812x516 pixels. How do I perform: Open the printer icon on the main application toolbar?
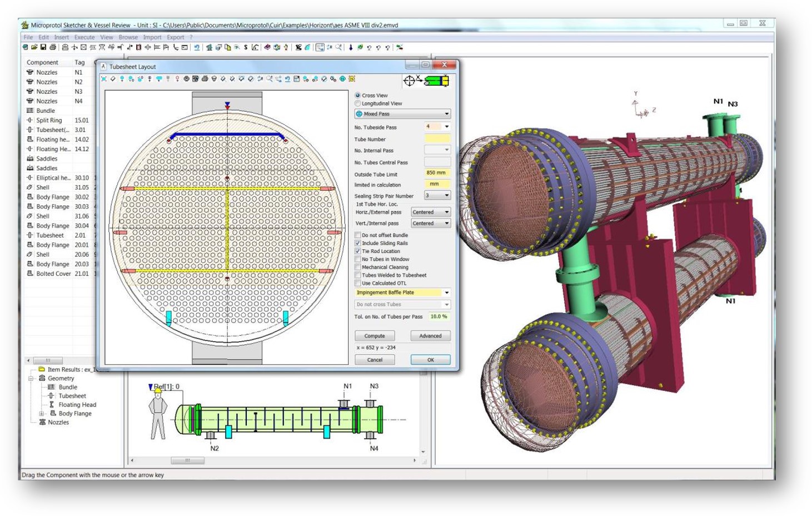[x=53, y=48]
